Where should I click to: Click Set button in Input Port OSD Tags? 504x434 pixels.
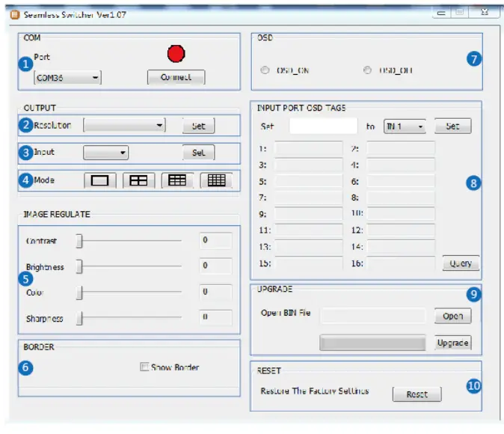tap(453, 126)
